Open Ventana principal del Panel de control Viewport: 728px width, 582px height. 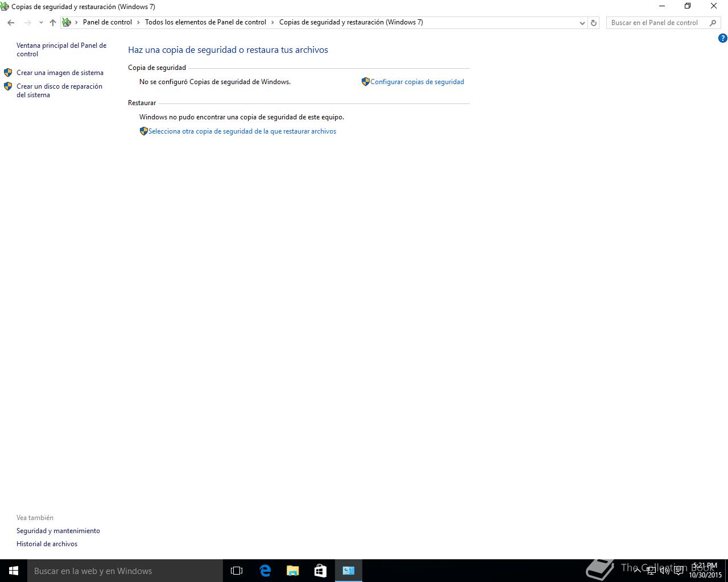61,49
